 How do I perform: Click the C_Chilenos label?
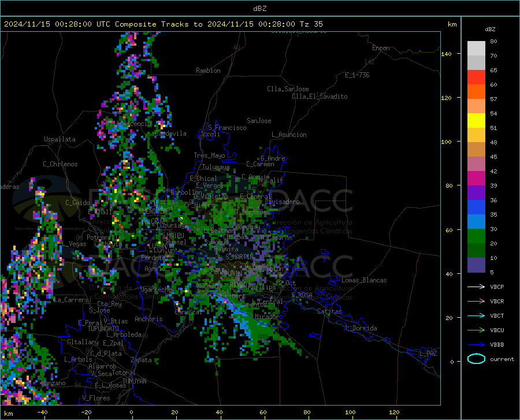point(60,164)
